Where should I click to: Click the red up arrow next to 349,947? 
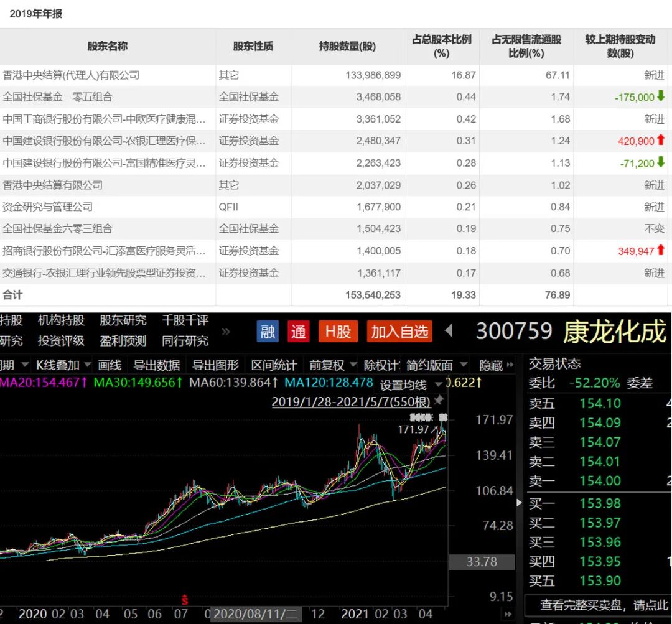tap(660, 250)
